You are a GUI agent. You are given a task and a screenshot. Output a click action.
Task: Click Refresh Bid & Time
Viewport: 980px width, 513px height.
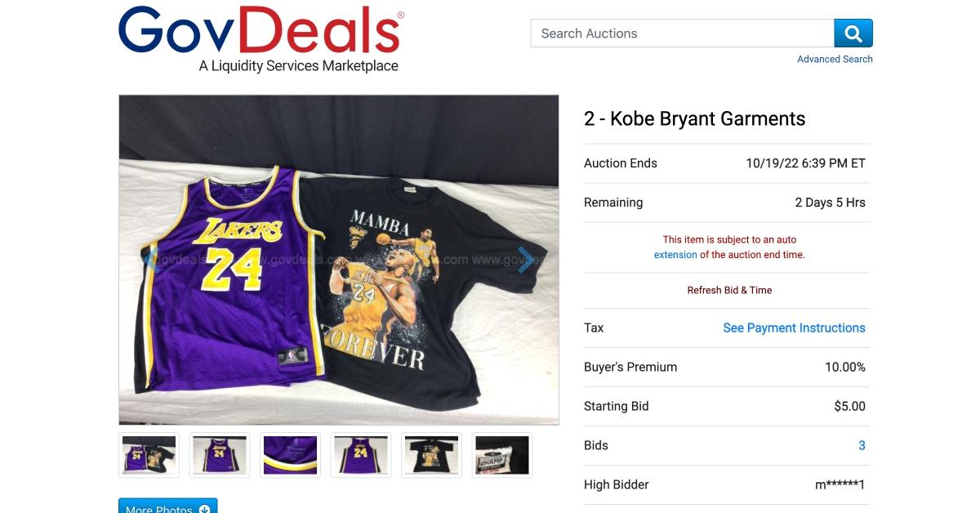(729, 290)
